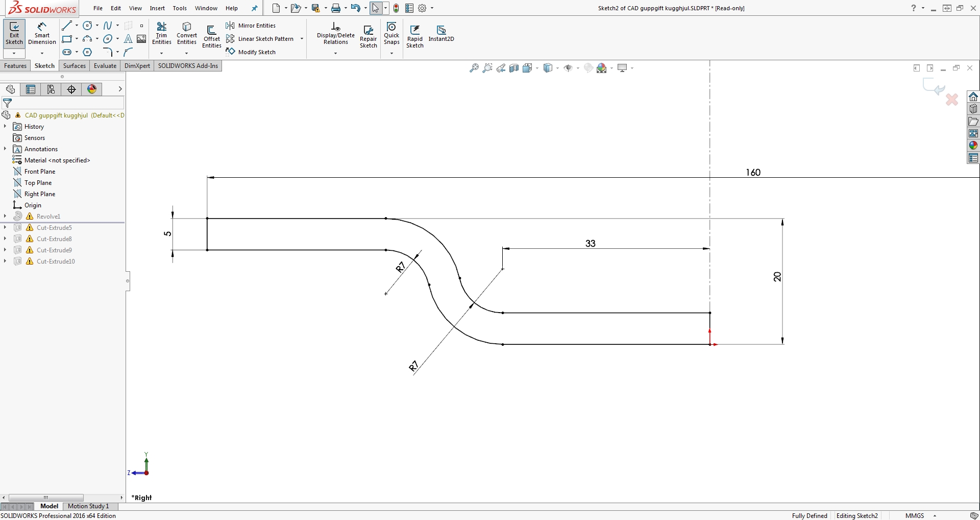Expand the Cut-Extrude5 feature node
Viewport: 980px width, 520px height.
(x=5, y=228)
